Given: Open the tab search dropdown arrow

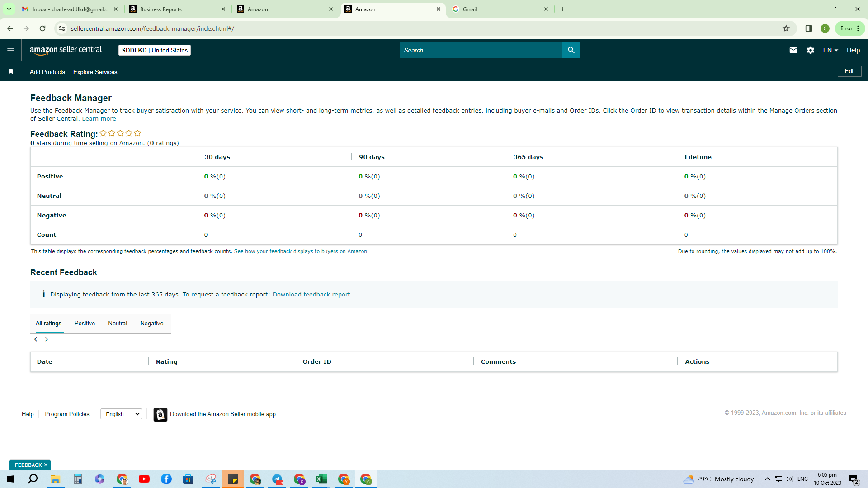Looking at the screenshot, I should 9,9.
